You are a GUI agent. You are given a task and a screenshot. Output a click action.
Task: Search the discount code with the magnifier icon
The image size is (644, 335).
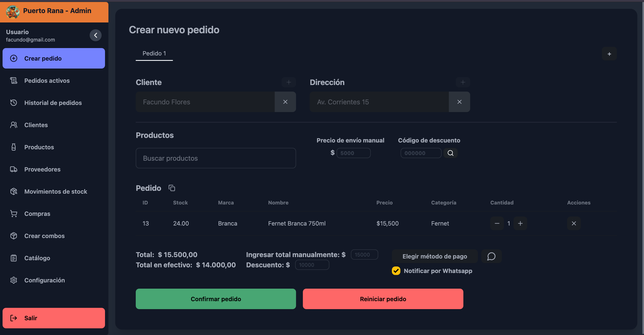pyautogui.click(x=450, y=153)
